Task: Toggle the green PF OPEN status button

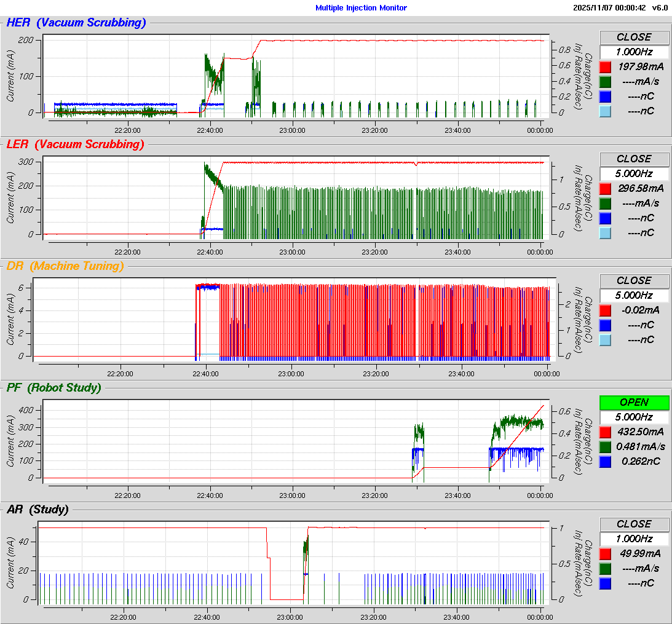Action: [x=634, y=402]
